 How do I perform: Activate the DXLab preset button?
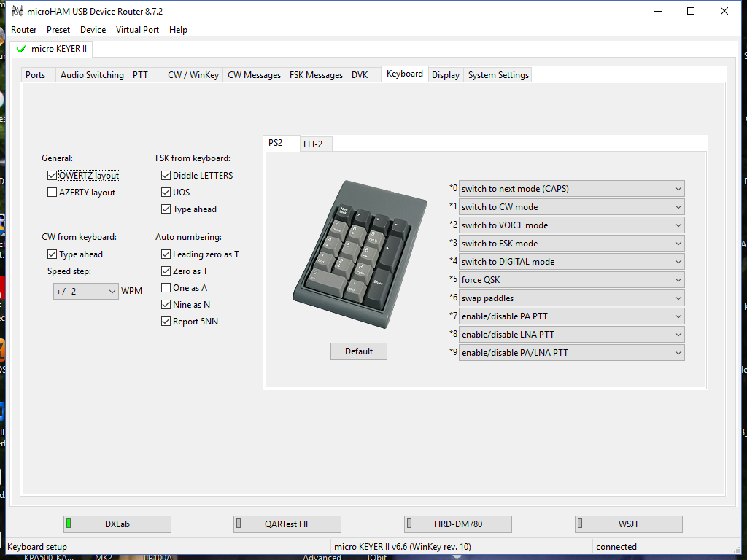pyautogui.click(x=117, y=524)
